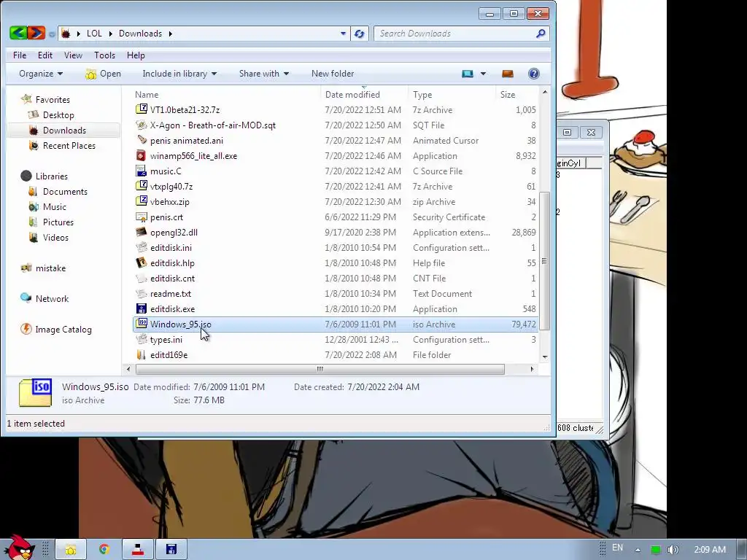Click the Open toolbar button

(103, 74)
